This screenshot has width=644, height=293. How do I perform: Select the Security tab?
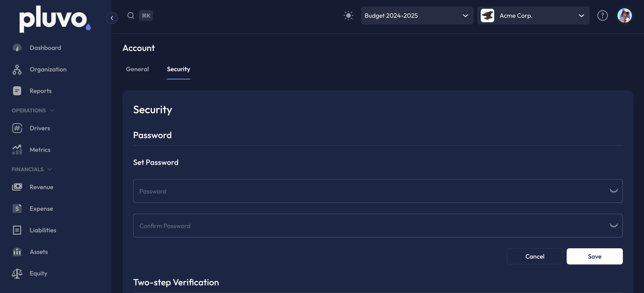pos(178,69)
